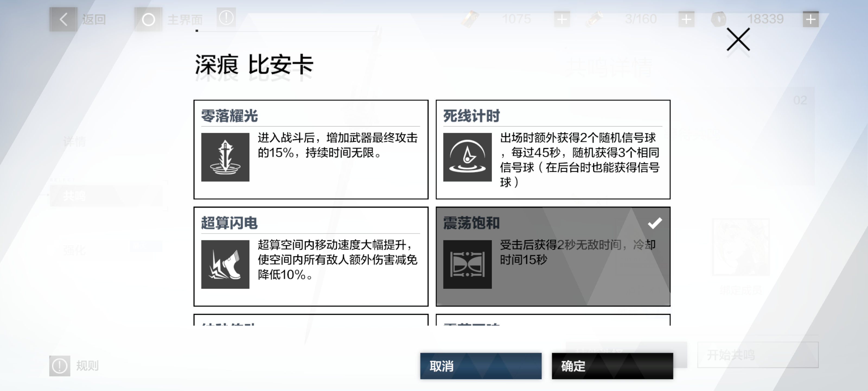
Task: Add currency with plus next to 1075
Action: click(562, 19)
